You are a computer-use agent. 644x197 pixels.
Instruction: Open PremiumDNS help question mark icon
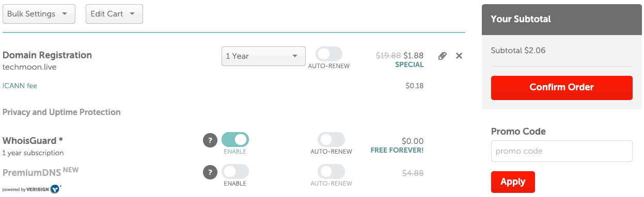[x=210, y=172]
